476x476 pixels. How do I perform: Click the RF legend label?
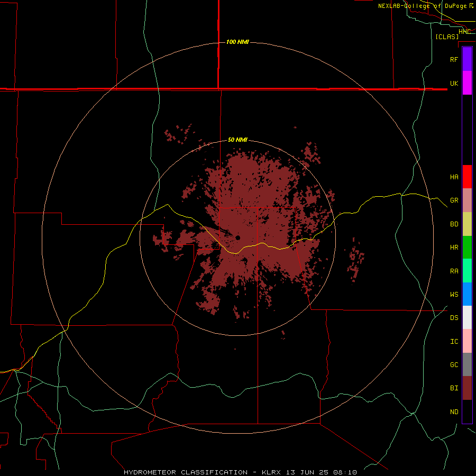[x=454, y=59]
